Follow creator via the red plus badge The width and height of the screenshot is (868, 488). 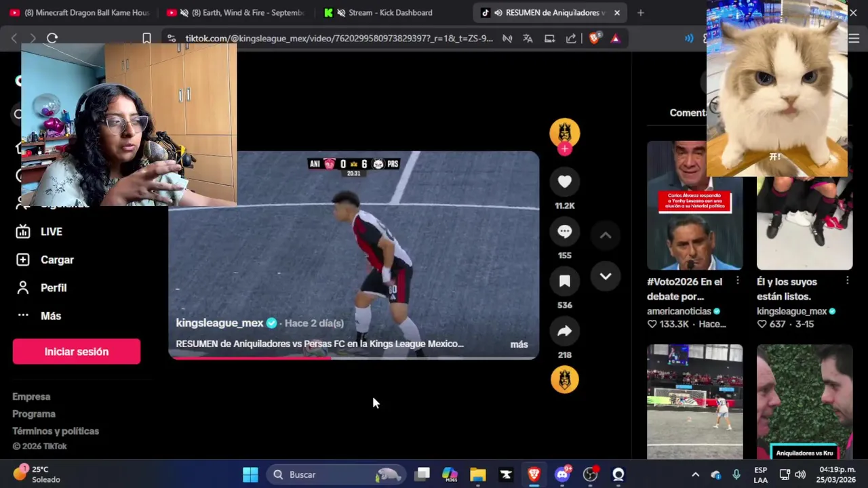[x=564, y=149]
